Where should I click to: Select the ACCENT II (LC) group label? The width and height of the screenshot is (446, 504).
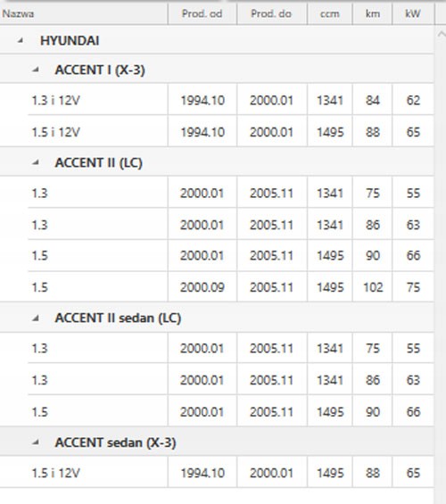[x=99, y=162]
